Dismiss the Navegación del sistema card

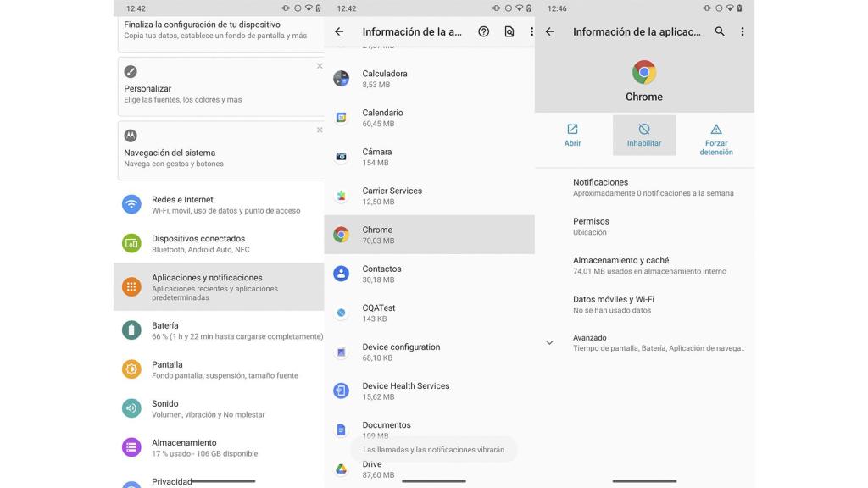pos(320,130)
